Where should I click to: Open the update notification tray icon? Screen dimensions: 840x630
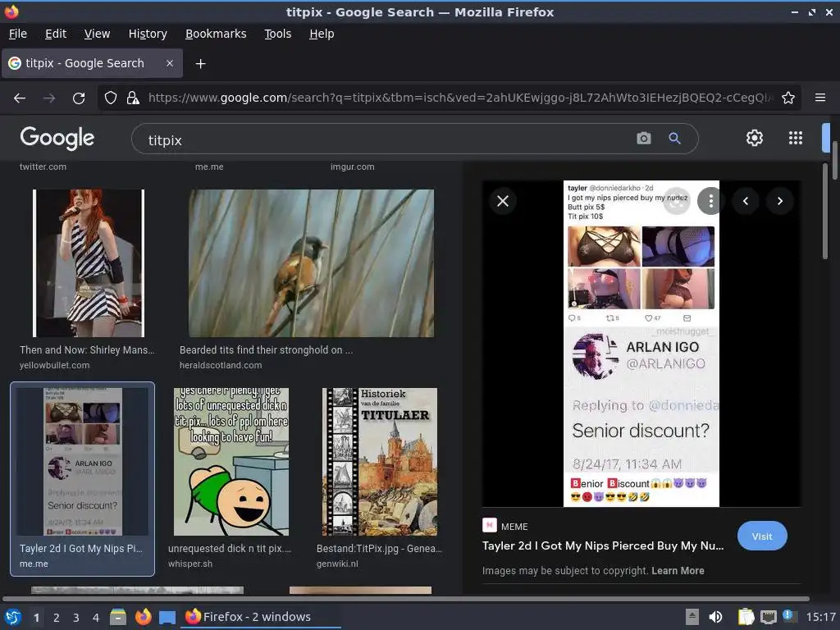(x=789, y=617)
